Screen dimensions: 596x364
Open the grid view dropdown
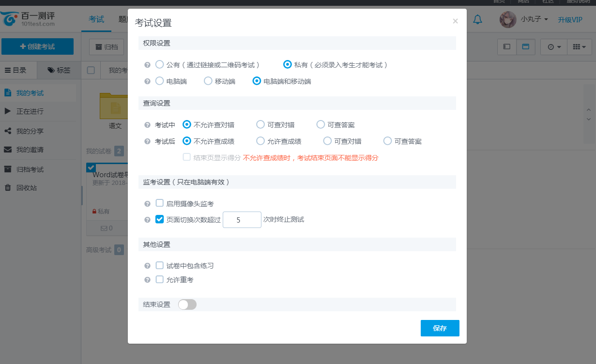579,47
